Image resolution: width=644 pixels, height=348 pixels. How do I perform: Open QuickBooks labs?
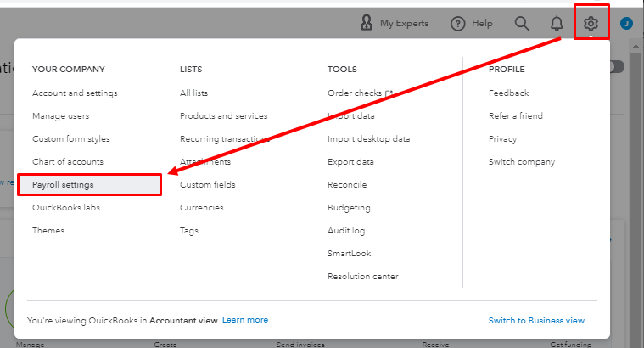66,207
